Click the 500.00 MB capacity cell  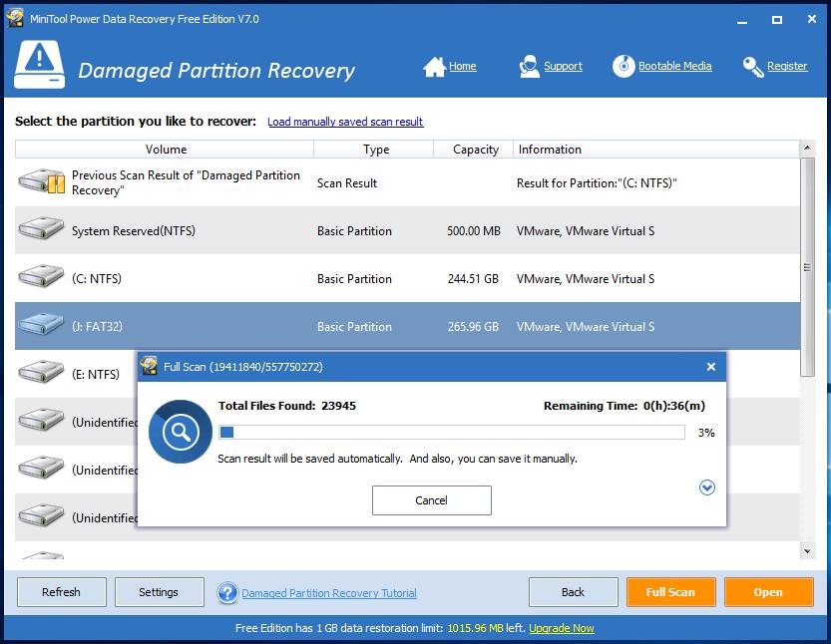pyautogui.click(x=474, y=231)
